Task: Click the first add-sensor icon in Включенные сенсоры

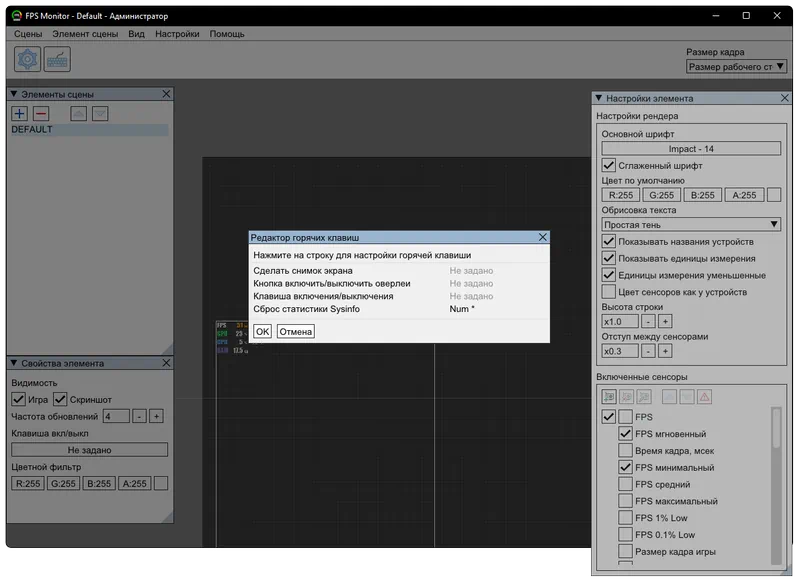Action: [609, 397]
